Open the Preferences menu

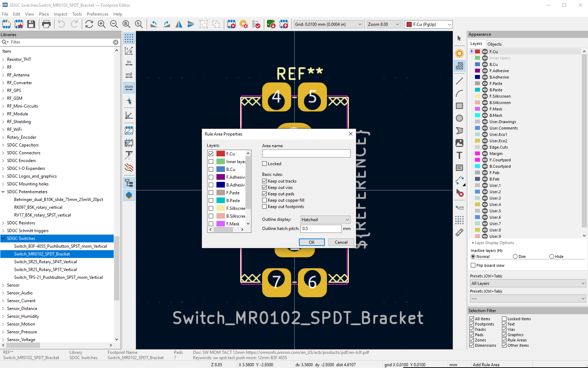(x=97, y=14)
